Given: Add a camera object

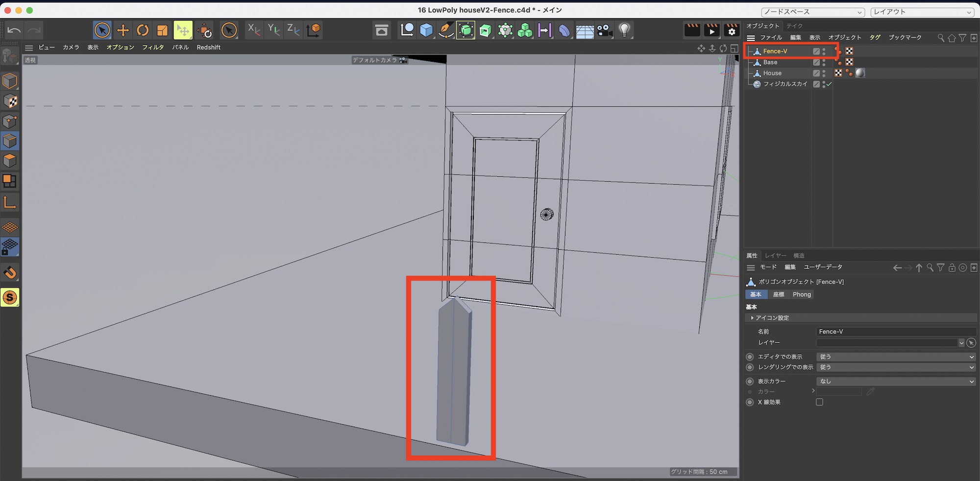Looking at the screenshot, I should click(x=604, y=30).
